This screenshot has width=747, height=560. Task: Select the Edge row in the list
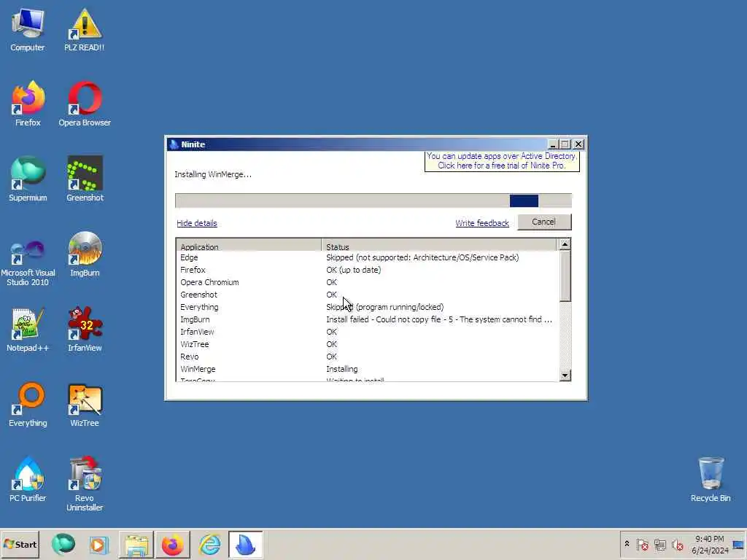(x=367, y=257)
